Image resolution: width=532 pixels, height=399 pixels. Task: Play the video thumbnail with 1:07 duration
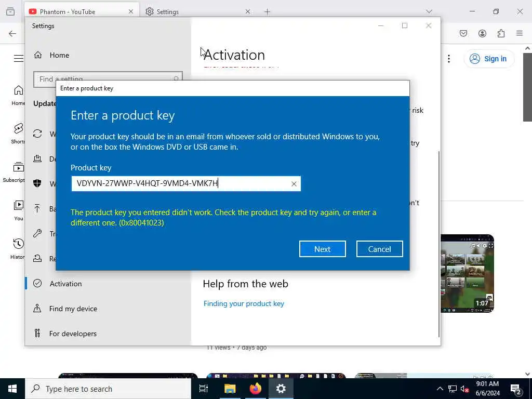pos(467,273)
